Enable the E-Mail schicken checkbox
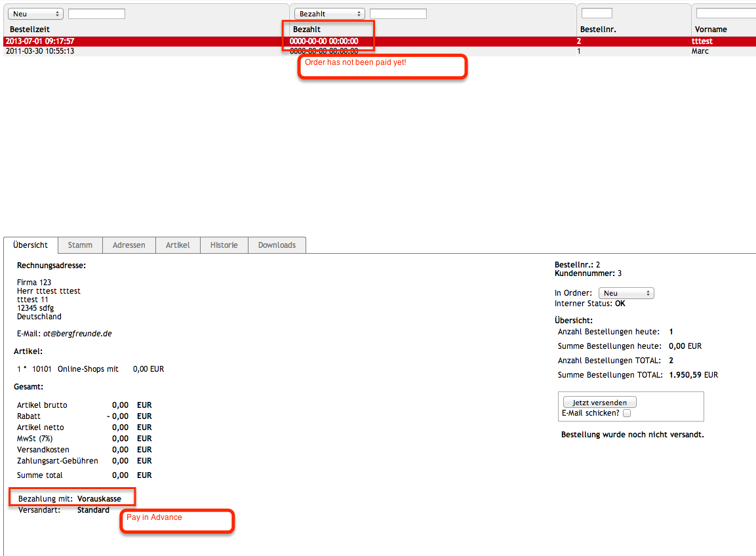This screenshot has width=756, height=556. click(627, 413)
